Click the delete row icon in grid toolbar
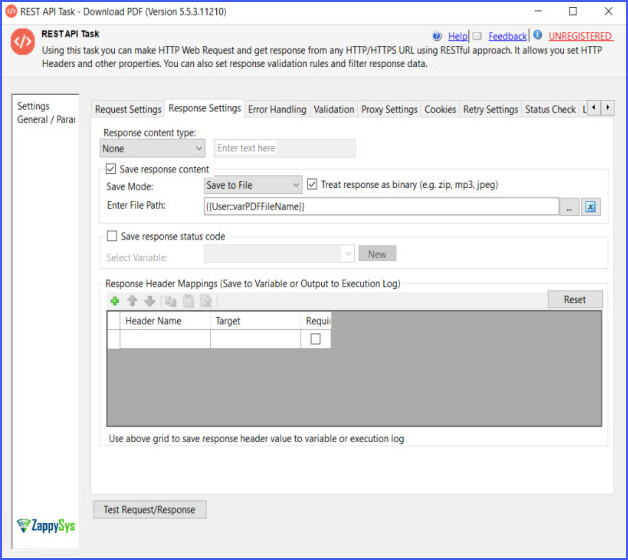 pos(206,301)
